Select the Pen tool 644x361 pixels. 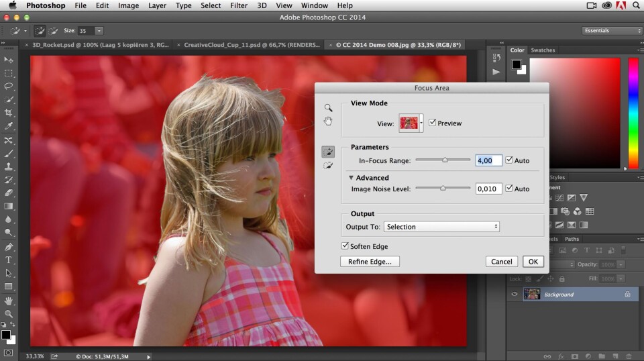8,247
